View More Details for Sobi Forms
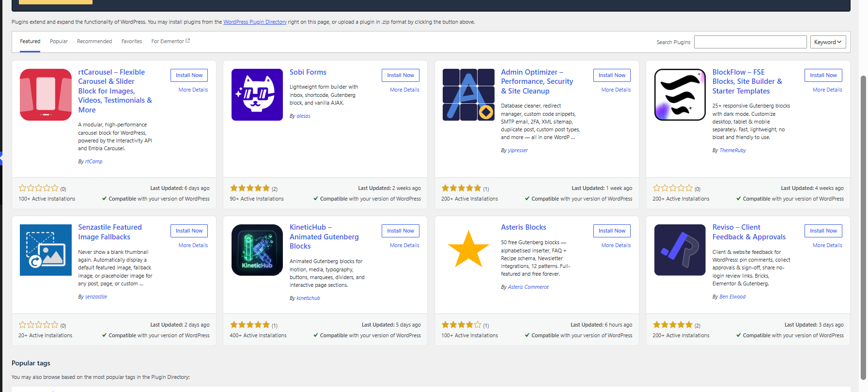The height and width of the screenshot is (392, 868). pyautogui.click(x=404, y=90)
